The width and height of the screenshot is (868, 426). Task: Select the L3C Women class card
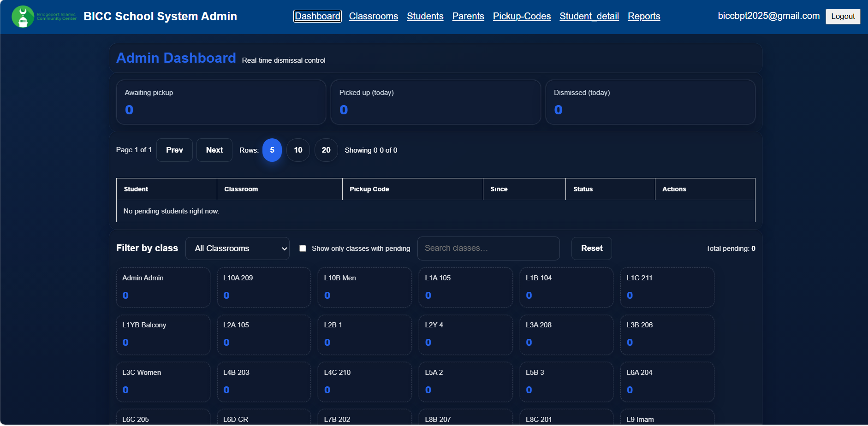pos(163,382)
